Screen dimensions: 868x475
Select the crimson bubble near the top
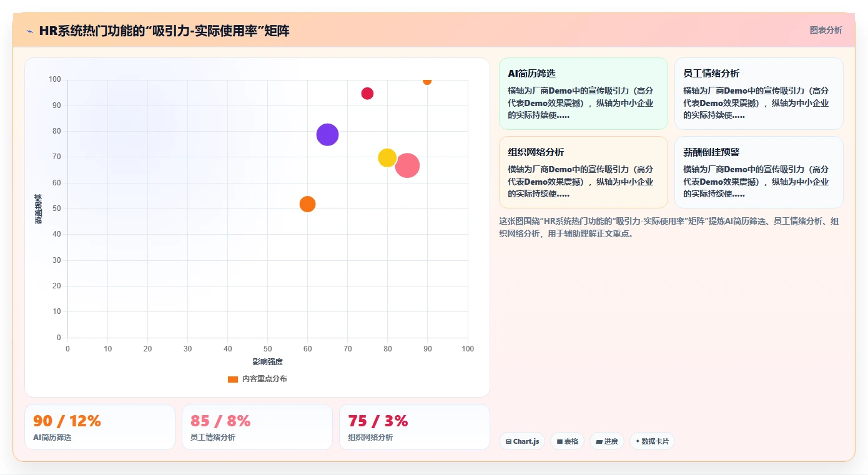[367, 94]
